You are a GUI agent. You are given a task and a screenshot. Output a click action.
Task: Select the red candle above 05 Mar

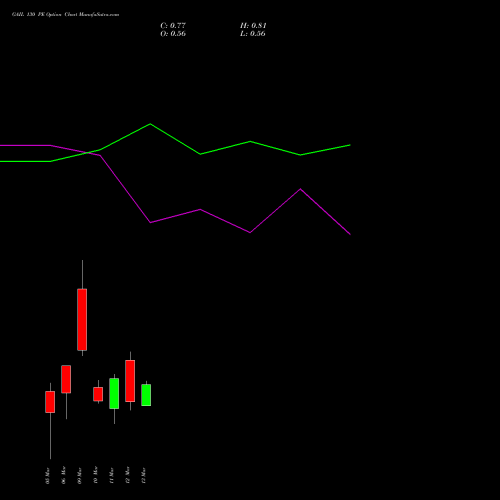[50, 402]
